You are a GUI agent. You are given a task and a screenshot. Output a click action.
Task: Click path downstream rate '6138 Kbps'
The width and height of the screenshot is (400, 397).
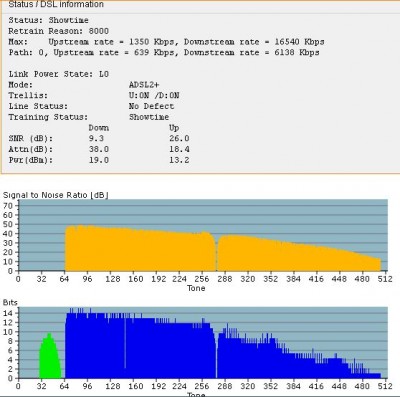[297, 52]
